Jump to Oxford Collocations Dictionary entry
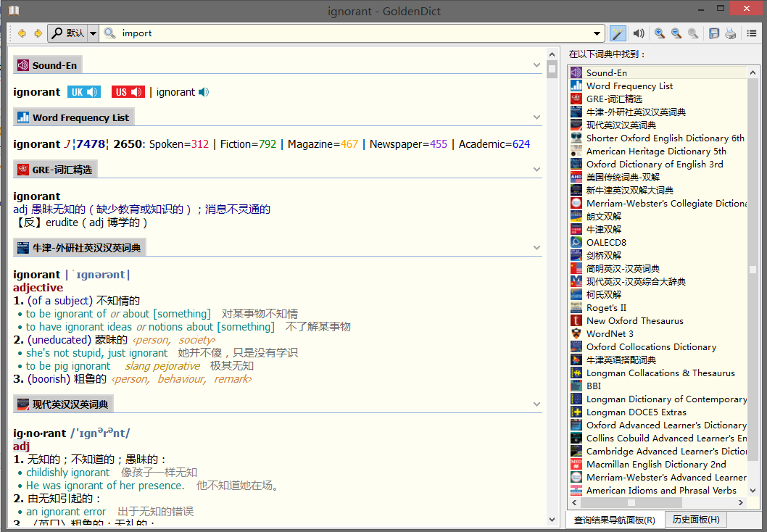The width and height of the screenshot is (767, 532). [x=658, y=346]
